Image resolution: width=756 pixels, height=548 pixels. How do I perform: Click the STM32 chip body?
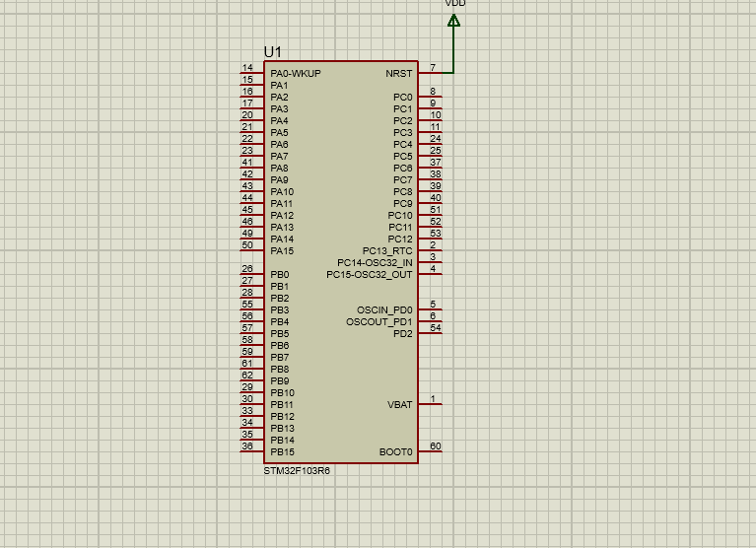point(341,262)
